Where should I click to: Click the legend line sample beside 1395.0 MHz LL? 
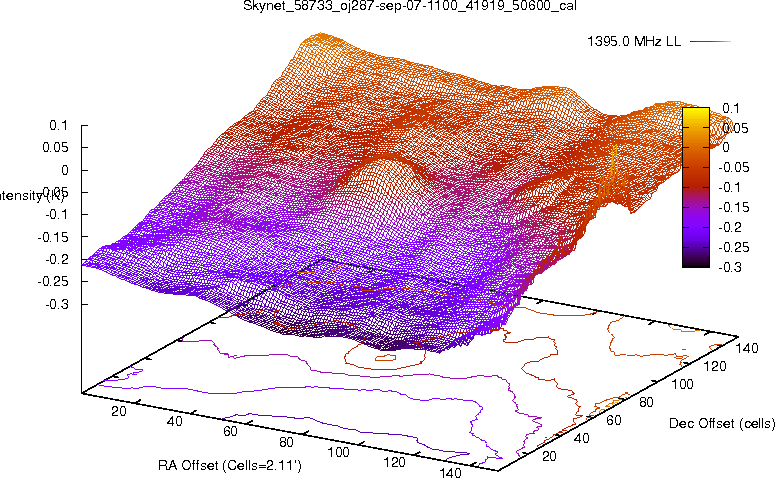pyautogui.click(x=710, y=42)
